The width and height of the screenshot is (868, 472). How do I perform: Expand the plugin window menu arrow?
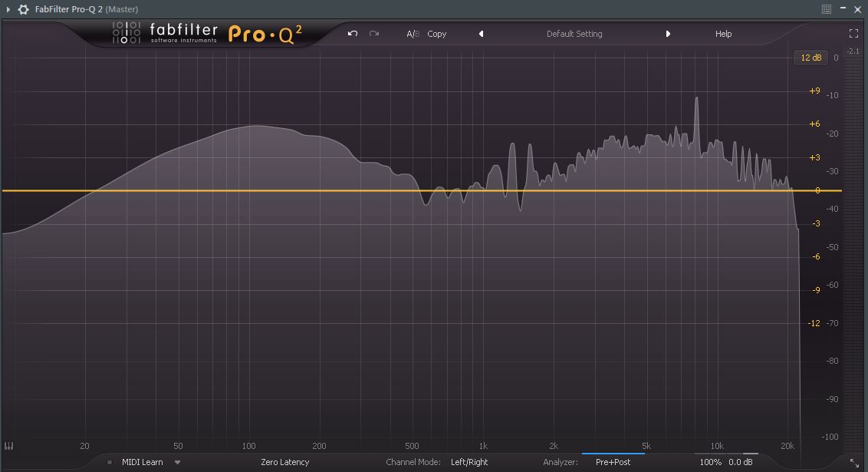click(x=8, y=9)
